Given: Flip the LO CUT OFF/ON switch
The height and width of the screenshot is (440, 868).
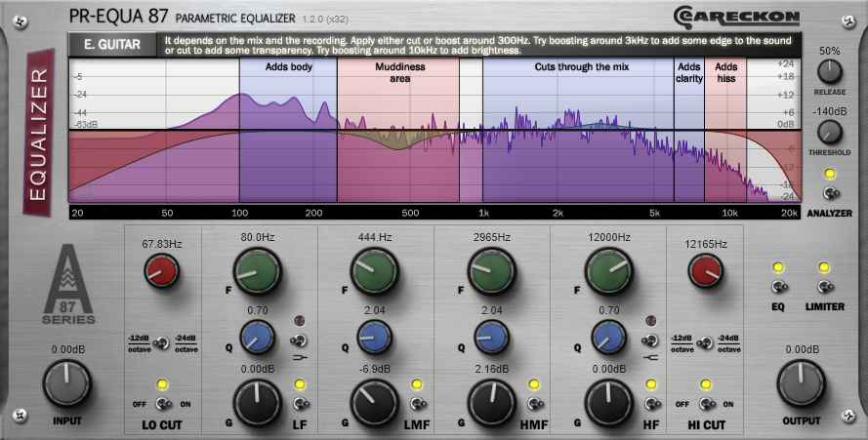Looking at the screenshot, I should [x=162, y=404].
